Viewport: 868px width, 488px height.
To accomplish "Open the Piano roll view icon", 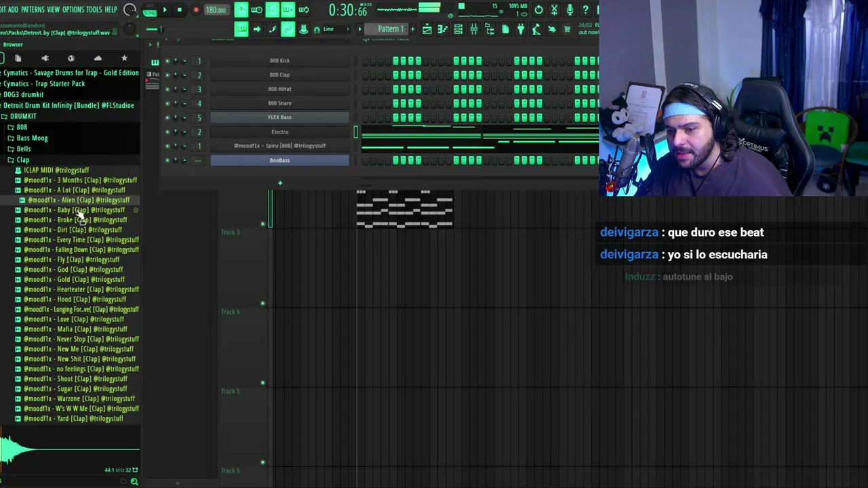I will [x=442, y=29].
